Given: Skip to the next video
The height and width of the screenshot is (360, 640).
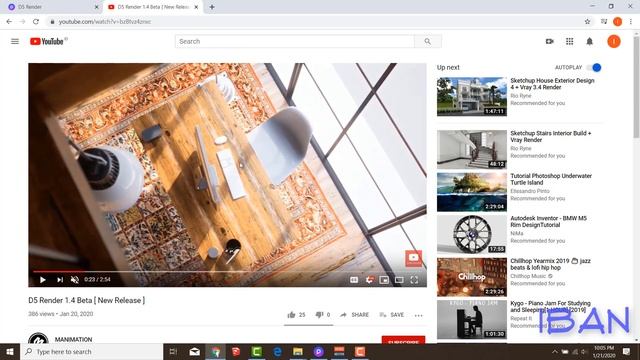Looking at the screenshot, I should pos(60,280).
